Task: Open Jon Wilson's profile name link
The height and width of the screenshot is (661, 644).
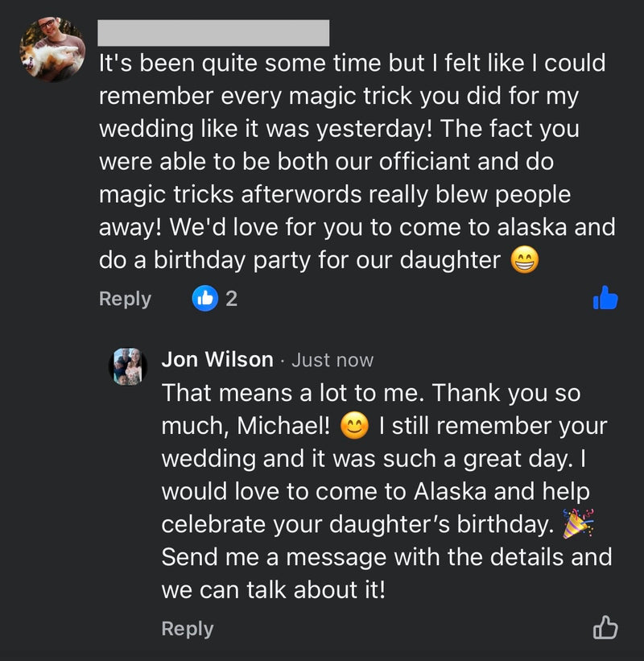Action: [217, 360]
